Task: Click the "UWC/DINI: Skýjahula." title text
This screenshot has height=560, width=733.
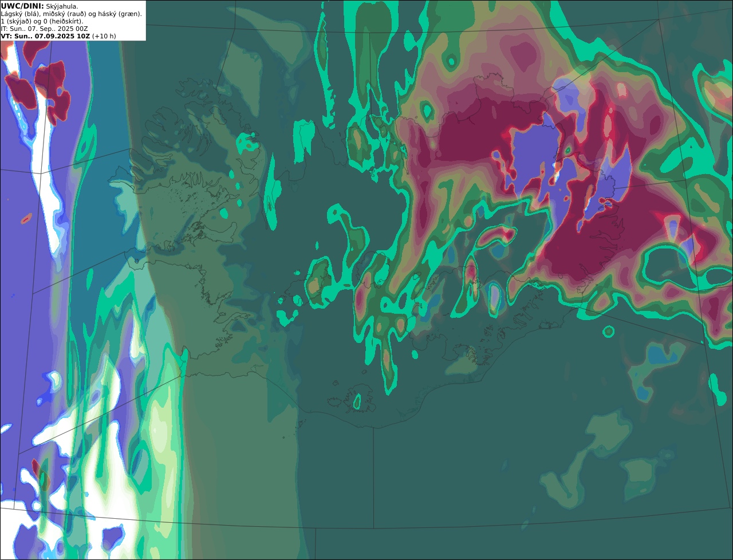Action: click(x=40, y=6)
